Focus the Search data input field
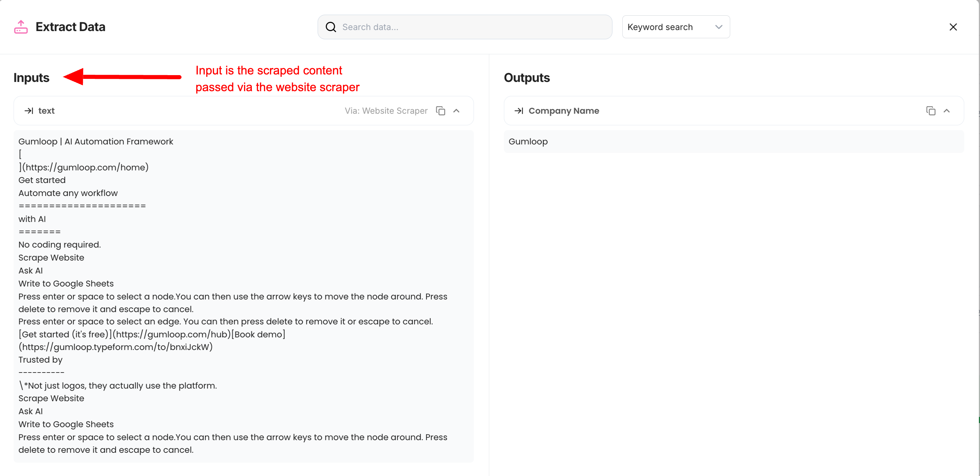The width and height of the screenshot is (980, 476). tap(464, 27)
